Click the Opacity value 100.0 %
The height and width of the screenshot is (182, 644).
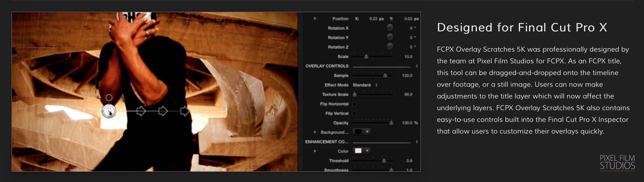point(410,123)
